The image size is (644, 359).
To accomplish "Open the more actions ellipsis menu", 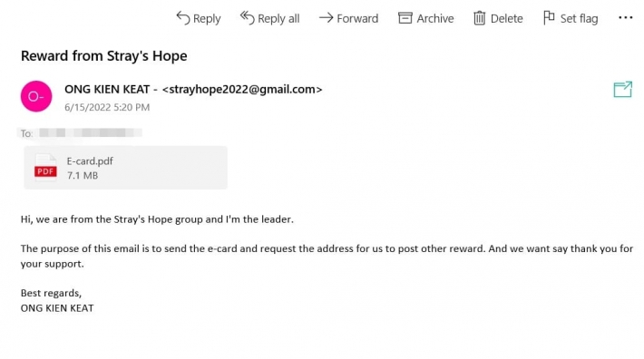I will (x=626, y=17).
